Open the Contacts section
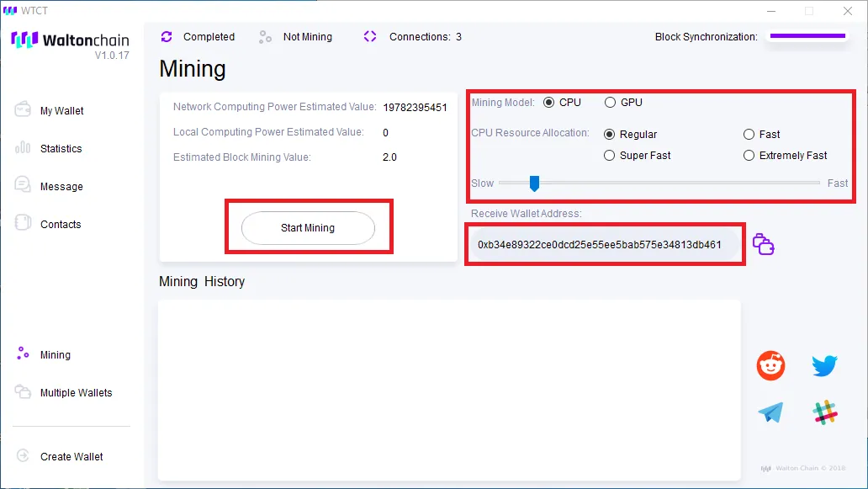This screenshot has height=489, width=868. (x=61, y=224)
